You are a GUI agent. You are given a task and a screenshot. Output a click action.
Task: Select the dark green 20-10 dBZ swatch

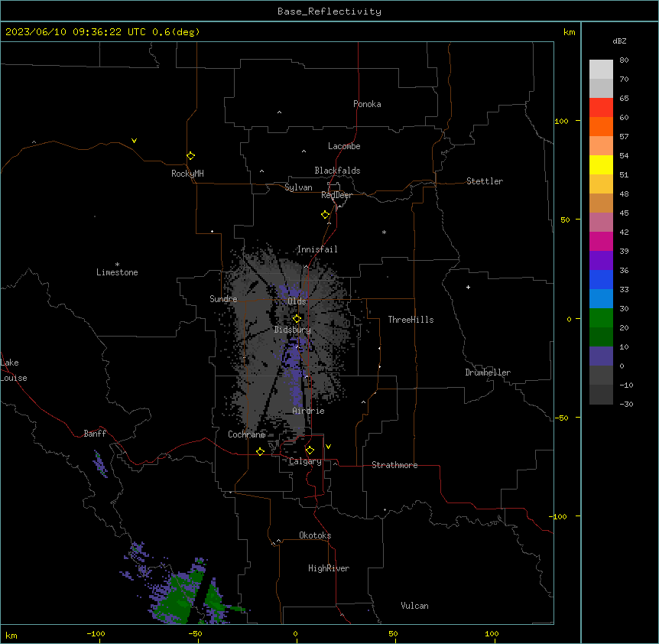coord(601,337)
